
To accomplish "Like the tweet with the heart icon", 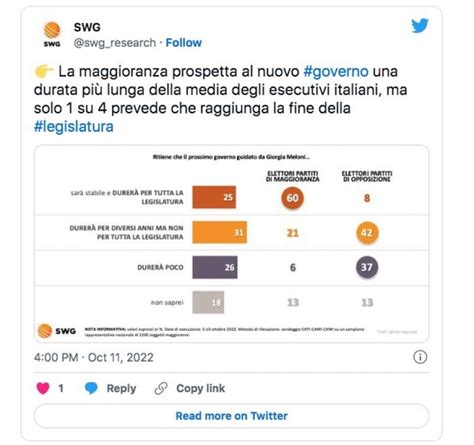I will click(43, 388).
